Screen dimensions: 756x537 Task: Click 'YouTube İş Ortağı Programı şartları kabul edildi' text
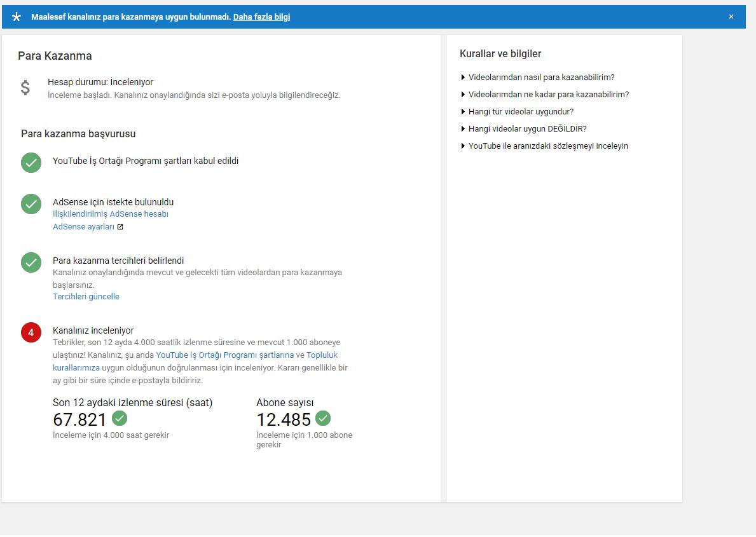146,161
